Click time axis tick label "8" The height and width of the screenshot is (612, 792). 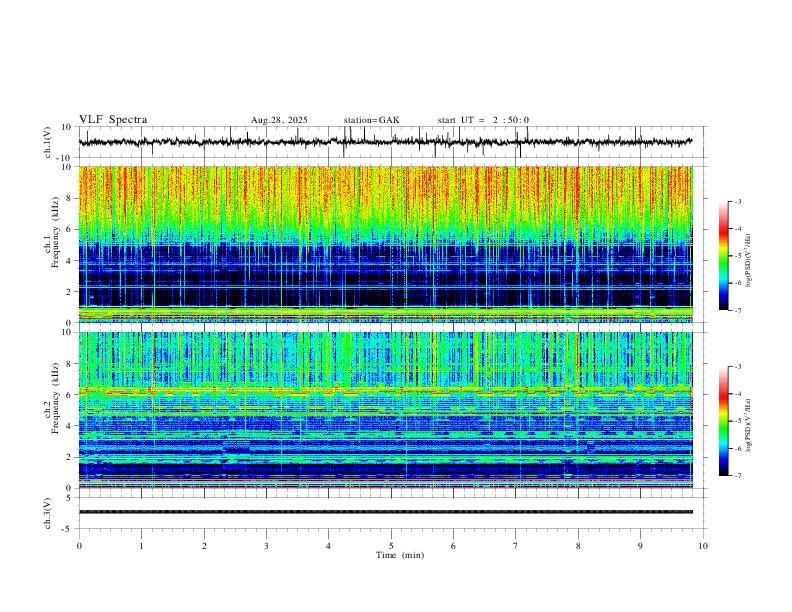coord(578,546)
